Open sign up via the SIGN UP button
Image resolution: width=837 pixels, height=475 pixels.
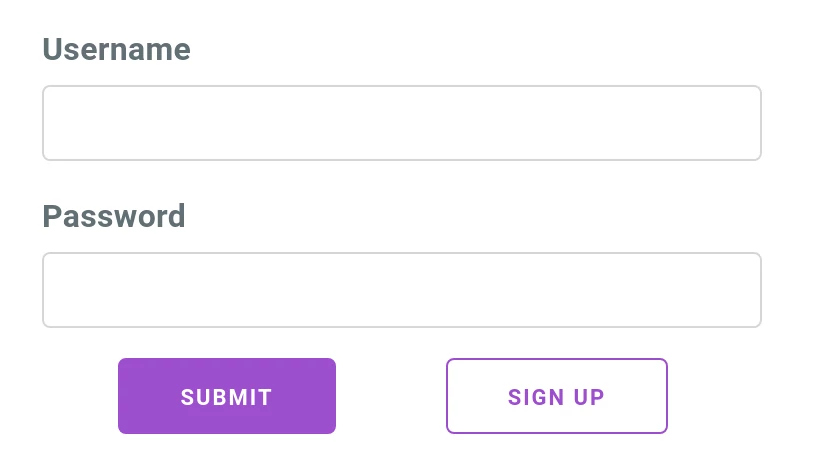(x=557, y=396)
